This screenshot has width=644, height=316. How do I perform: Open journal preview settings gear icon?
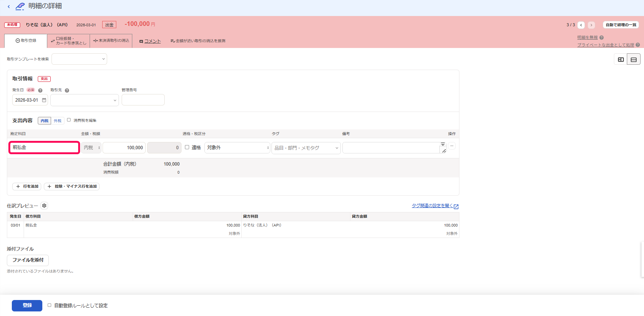pyautogui.click(x=44, y=206)
